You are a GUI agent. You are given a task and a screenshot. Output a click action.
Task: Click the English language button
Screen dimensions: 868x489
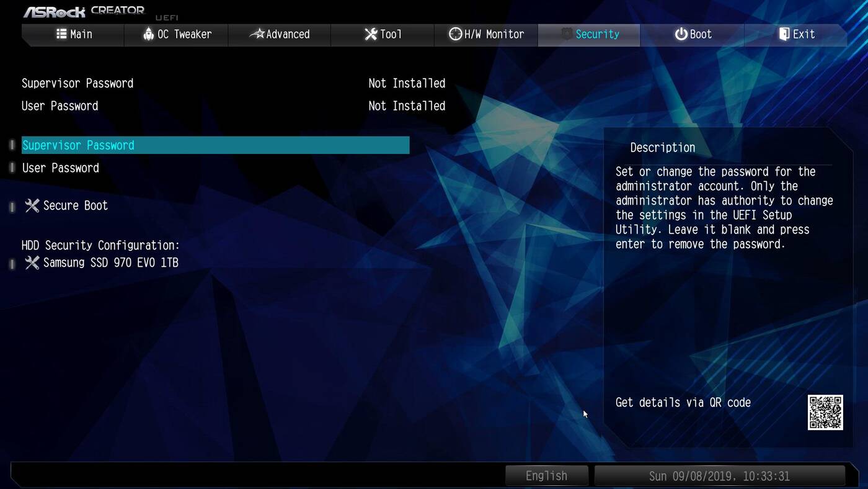click(x=546, y=476)
